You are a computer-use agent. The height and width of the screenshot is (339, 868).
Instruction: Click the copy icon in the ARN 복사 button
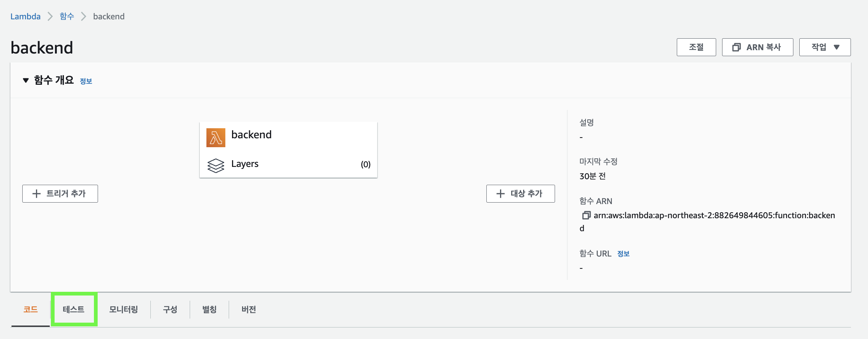pyautogui.click(x=736, y=47)
